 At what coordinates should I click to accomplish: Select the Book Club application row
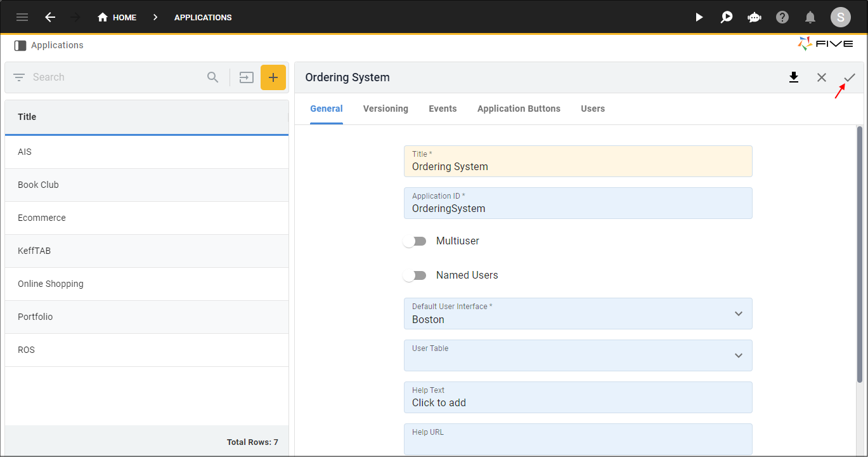click(146, 185)
